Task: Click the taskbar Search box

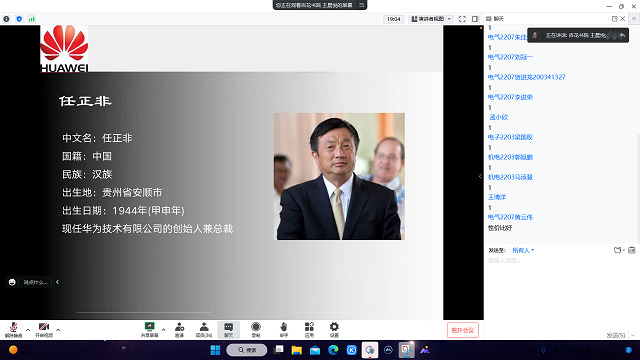Action: [247, 350]
